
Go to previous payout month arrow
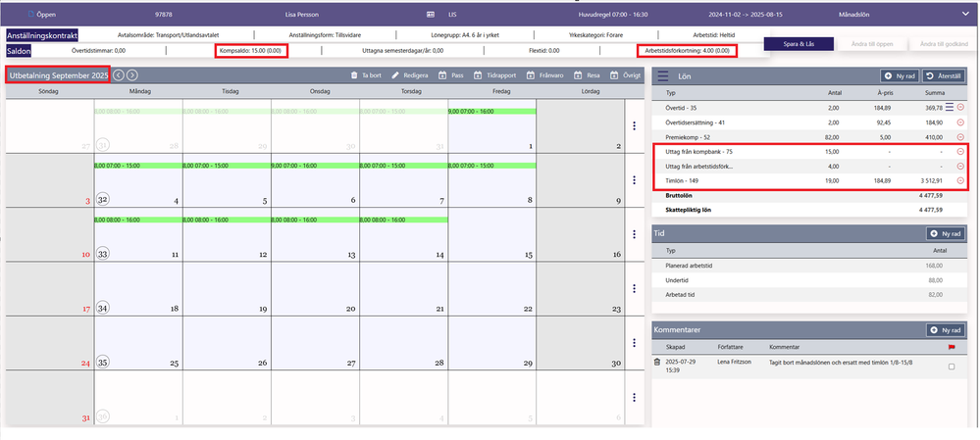coord(119,75)
